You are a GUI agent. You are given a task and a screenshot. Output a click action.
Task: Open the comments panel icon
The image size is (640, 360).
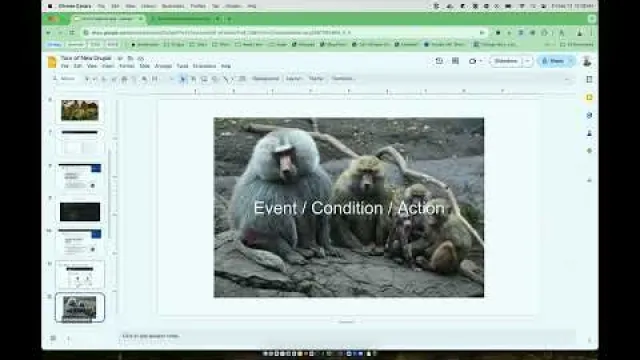pos(455,61)
